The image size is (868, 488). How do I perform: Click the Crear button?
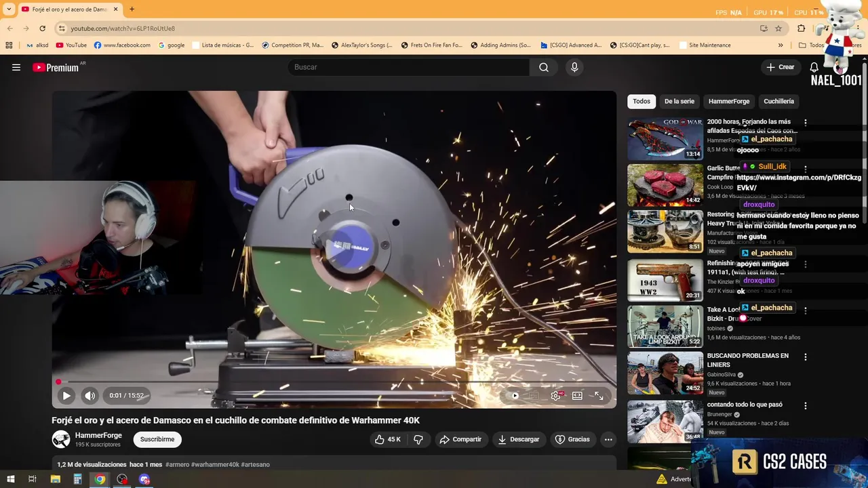[x=780, y=67]
